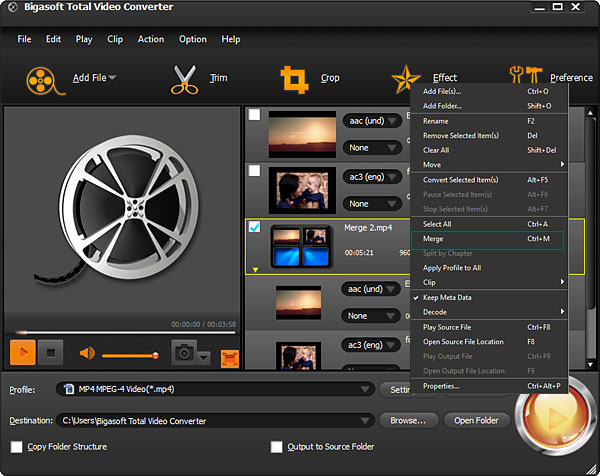Click the orange Play button in preview
This screenshot has height=476, width=600.
click(x=23, y=352)
